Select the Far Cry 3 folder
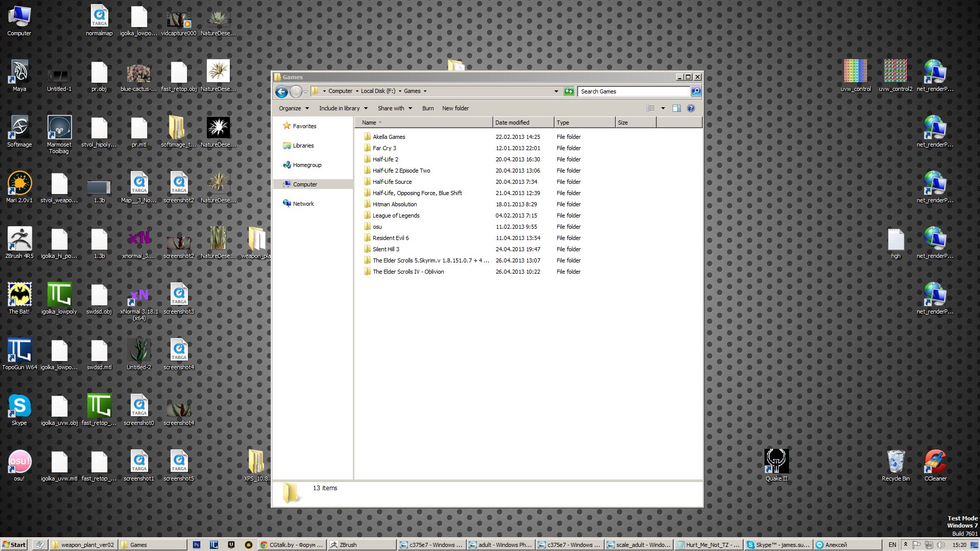This screenshot has height=551, width=980. 384,148
